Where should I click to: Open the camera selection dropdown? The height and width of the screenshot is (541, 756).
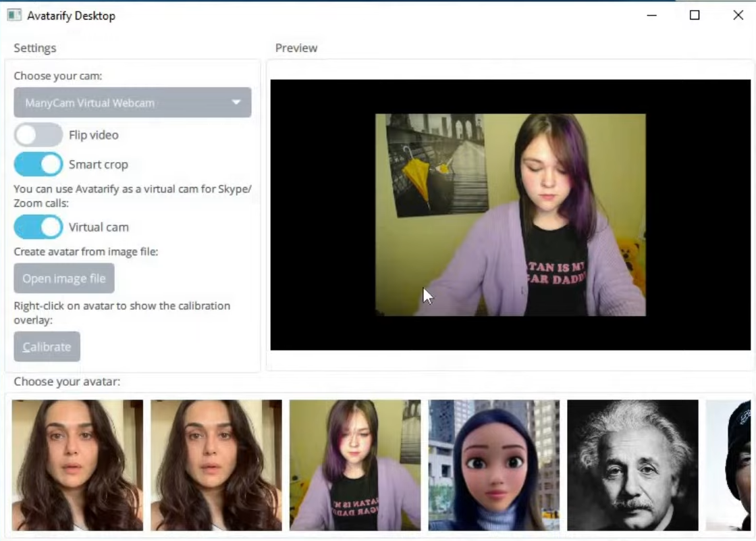click(x=132, y=102)
